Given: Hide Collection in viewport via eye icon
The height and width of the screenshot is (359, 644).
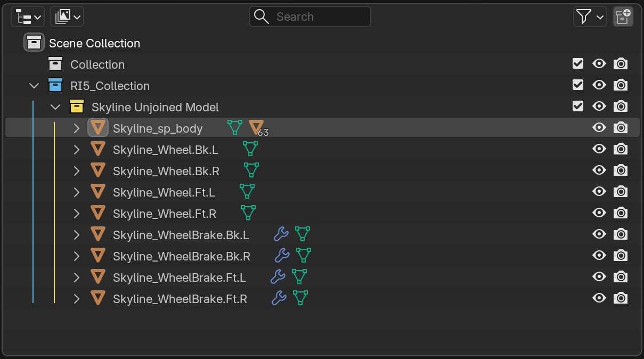Looking at the screenshot, I should pos(599,64).
